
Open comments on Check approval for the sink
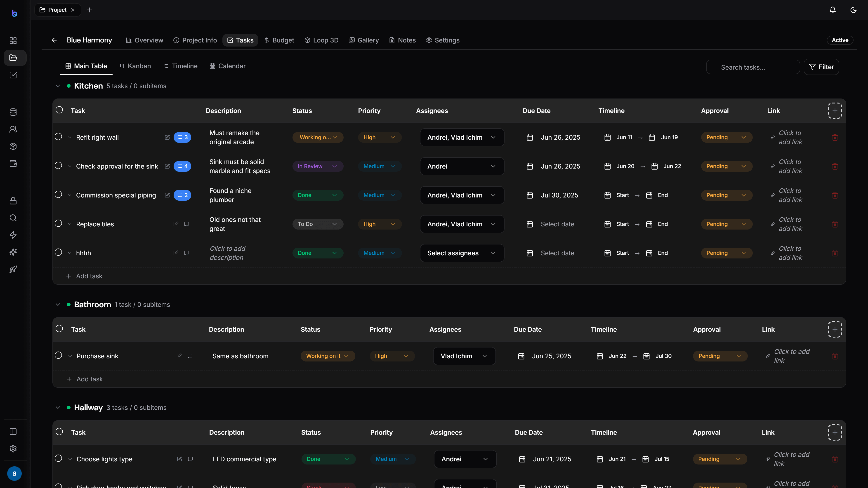(182, 166)
